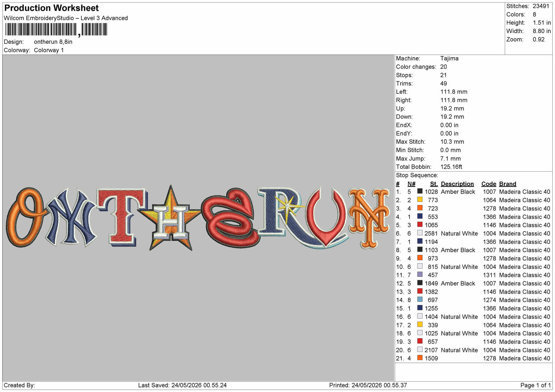Select the Zoom value 0.92
Screen dimensions: 555x392
point(538,40)
